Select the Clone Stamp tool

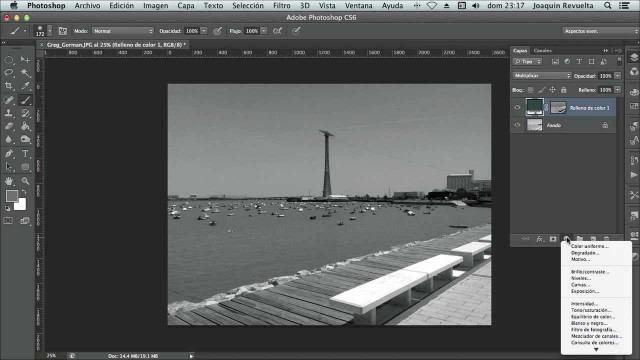pyautogui.click(x=9, y=113)
